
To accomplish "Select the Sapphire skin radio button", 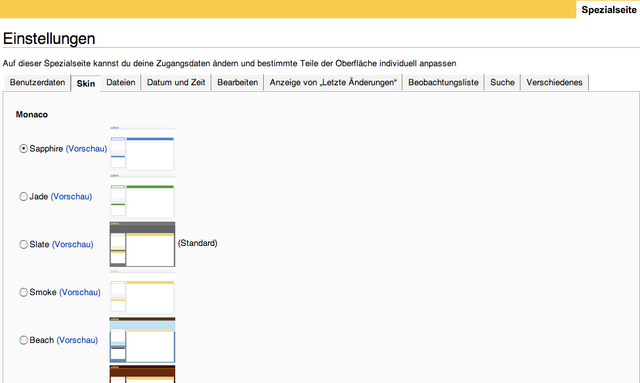I will 24,149.
